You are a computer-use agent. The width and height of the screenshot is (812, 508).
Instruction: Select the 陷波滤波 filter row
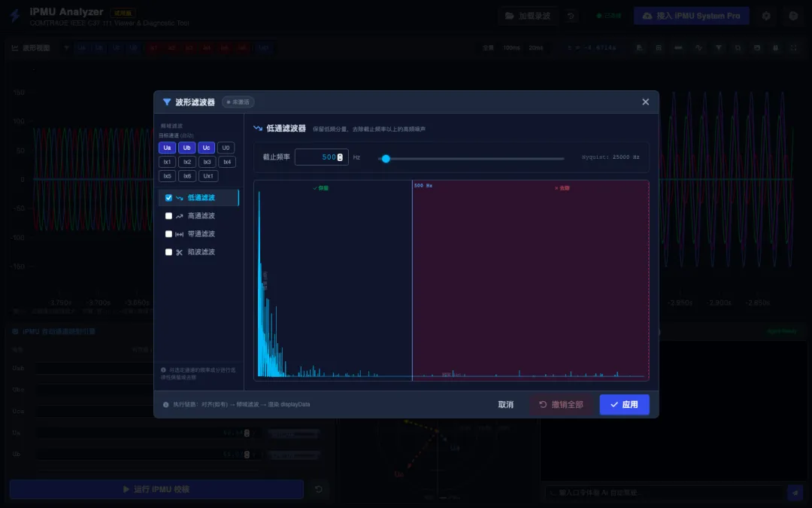198,252
